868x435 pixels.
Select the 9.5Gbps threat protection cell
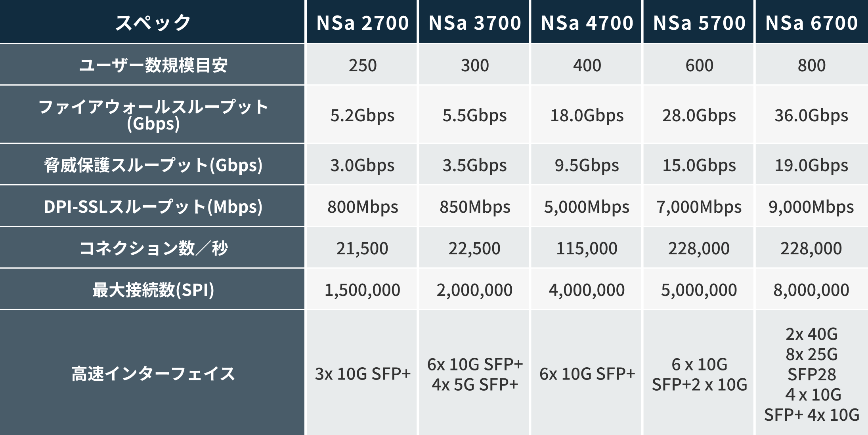(x=586, y=164)
